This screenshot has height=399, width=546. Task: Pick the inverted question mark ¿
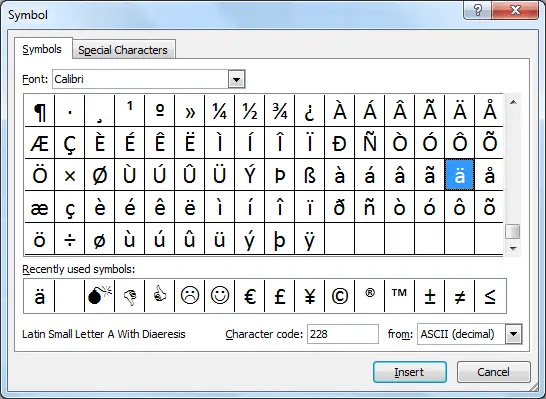point(310,111)
